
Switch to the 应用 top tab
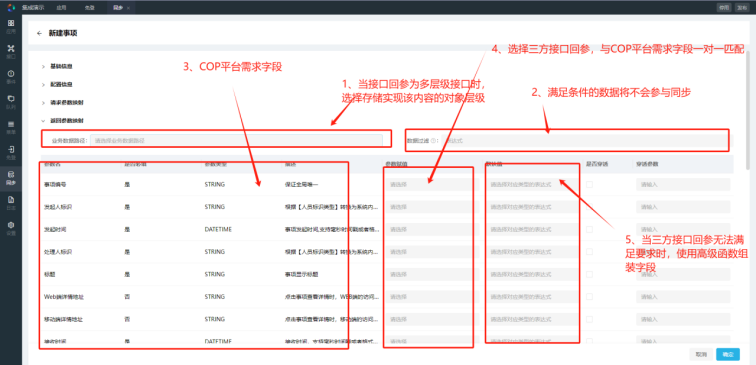tap(61, 8)
